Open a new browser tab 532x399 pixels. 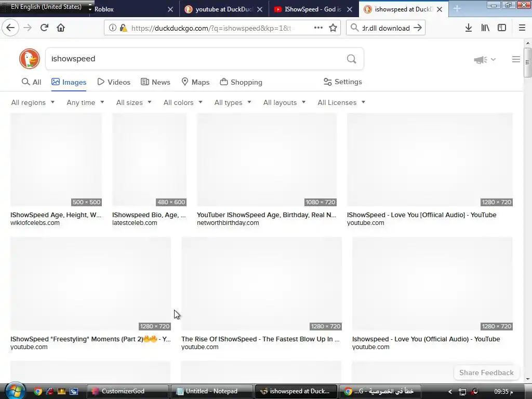point(457,9)
